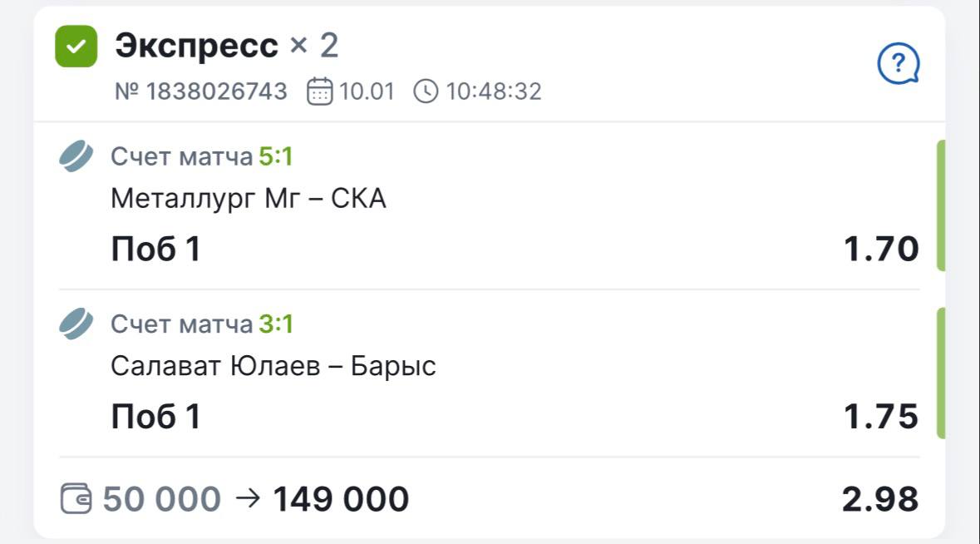Click the green status bar beside second bet
Screen dimensions: 980x544
click(x=941, y=373)
